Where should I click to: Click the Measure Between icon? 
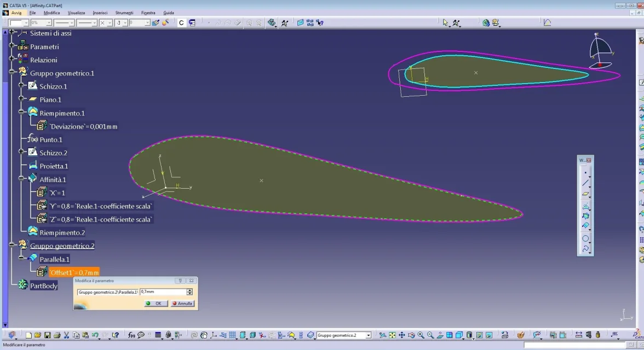click(x=579, y=335)
